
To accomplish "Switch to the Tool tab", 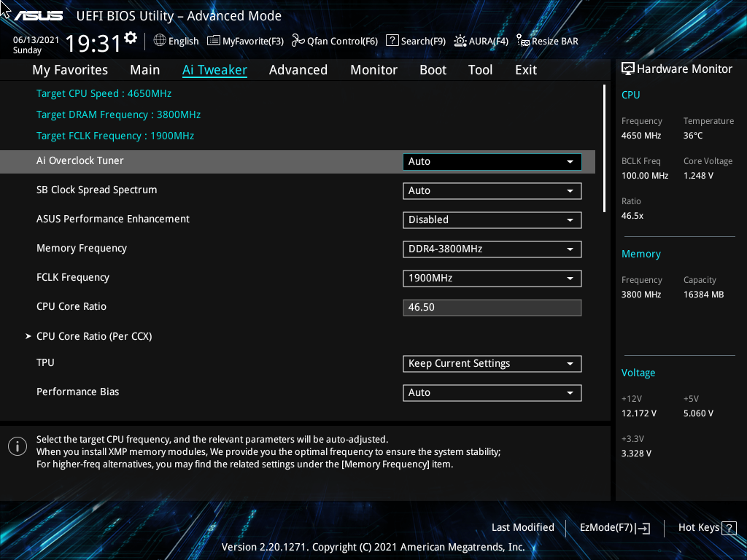I will [x=480, y=70].
